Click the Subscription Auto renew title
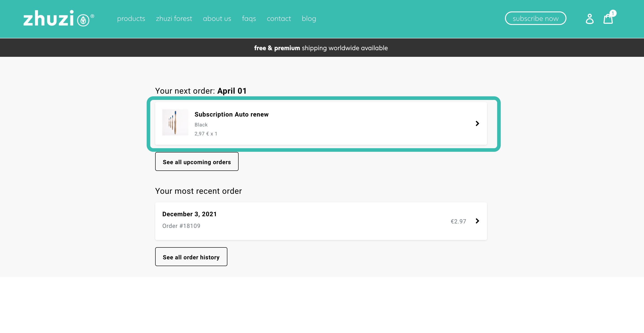Image resolution: width=644 pixels, height=333 pixels. point(231,115)
